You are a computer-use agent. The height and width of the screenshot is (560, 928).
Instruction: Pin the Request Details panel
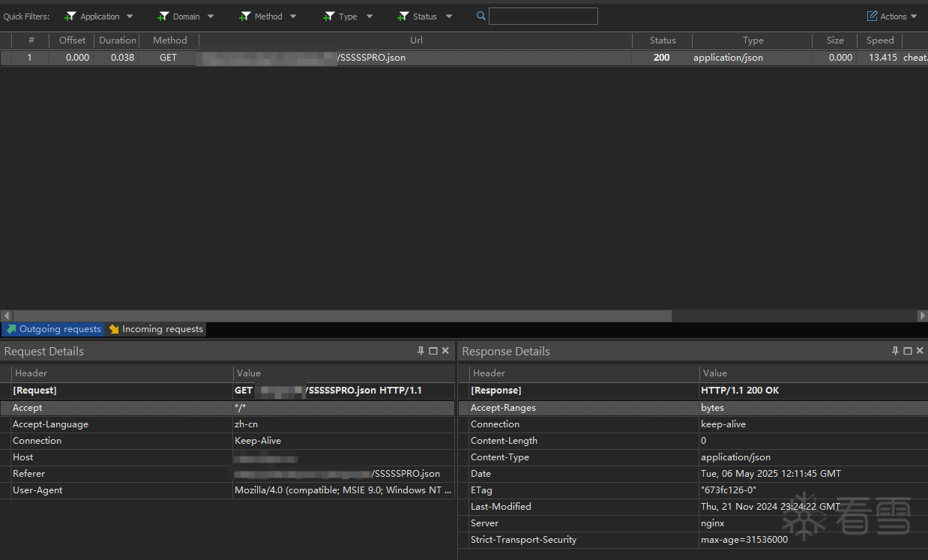(421, 351)
